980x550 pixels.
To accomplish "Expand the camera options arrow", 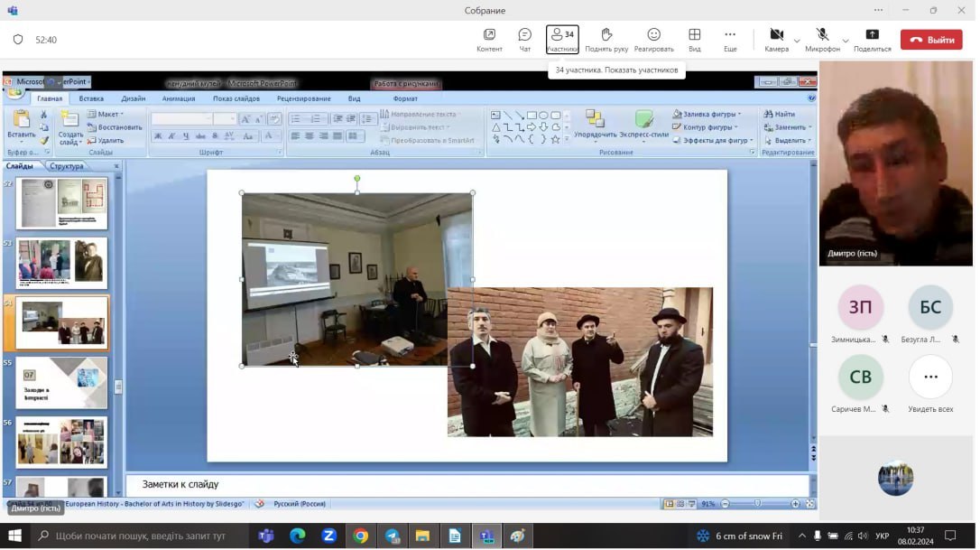I will coord(797,41).
